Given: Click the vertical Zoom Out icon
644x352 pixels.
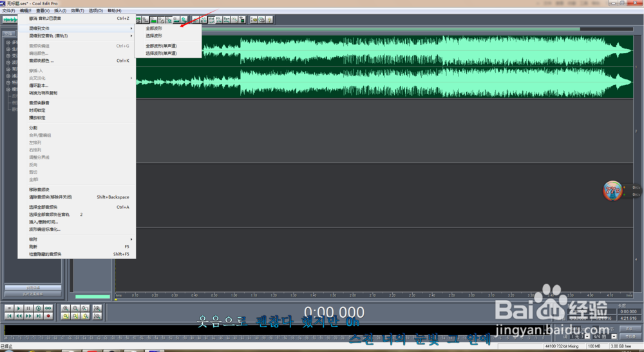Looking at the screenshot, I should [x=97, y=316].
